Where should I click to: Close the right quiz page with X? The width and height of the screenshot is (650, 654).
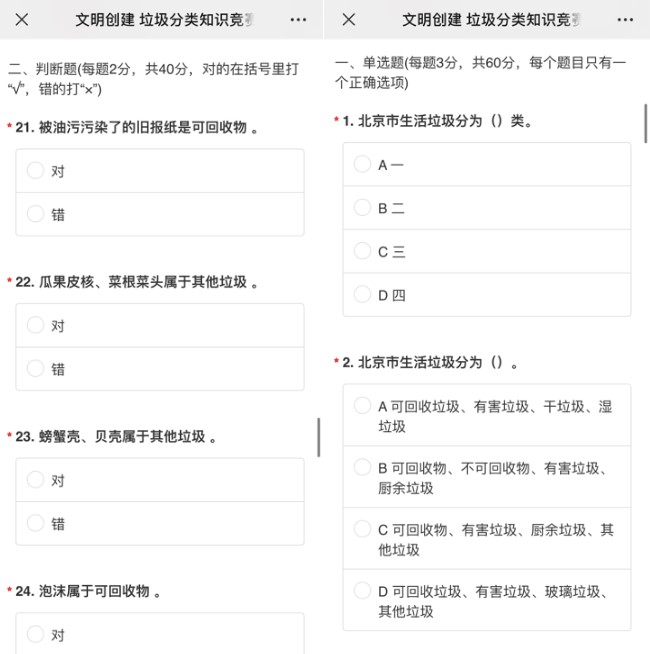348,19
